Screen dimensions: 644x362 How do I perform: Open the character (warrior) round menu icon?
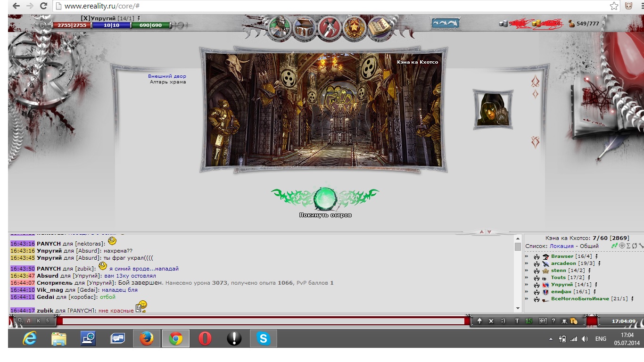[280, 28]
